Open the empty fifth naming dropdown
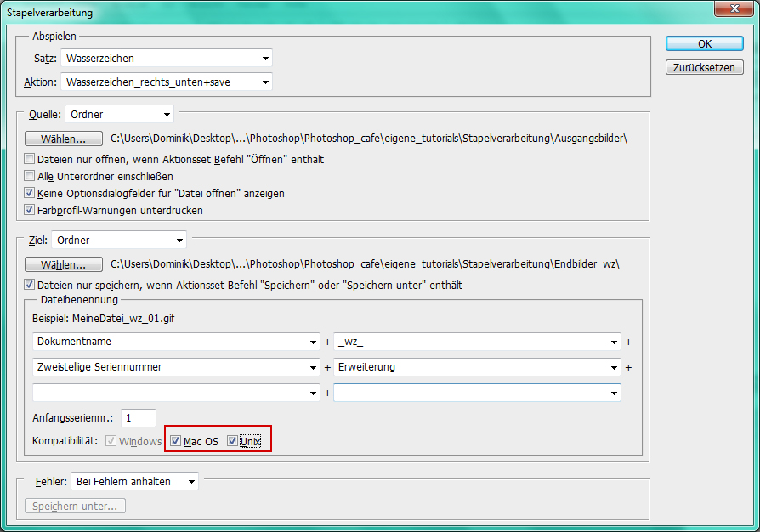The width and height of the screenshot is (760, 532). click(176, 393)
